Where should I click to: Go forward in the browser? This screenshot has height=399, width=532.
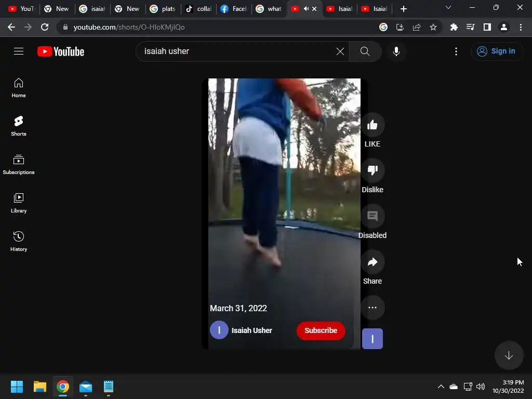[x=28, y=27]
